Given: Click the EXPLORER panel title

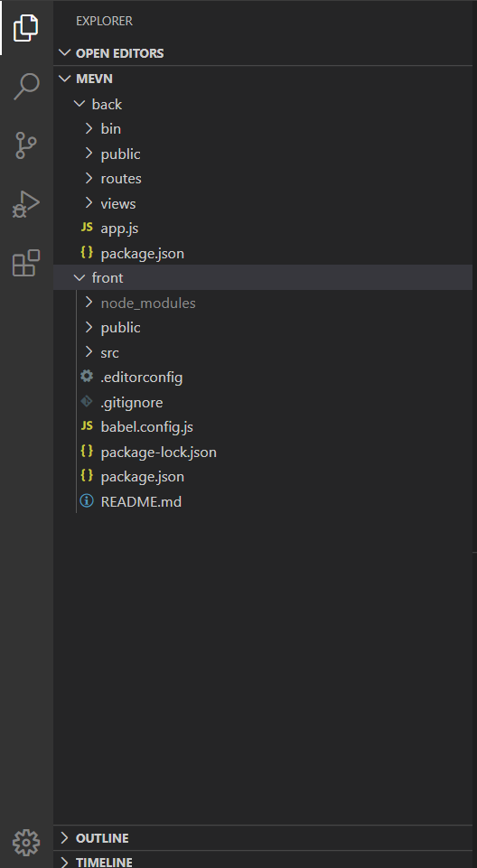Looking at the screenshot, I should pos(104,21).
